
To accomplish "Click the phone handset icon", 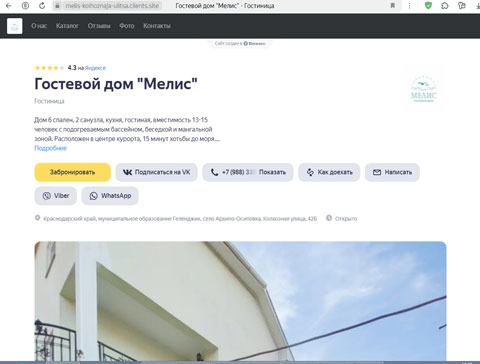I will 214,172.
